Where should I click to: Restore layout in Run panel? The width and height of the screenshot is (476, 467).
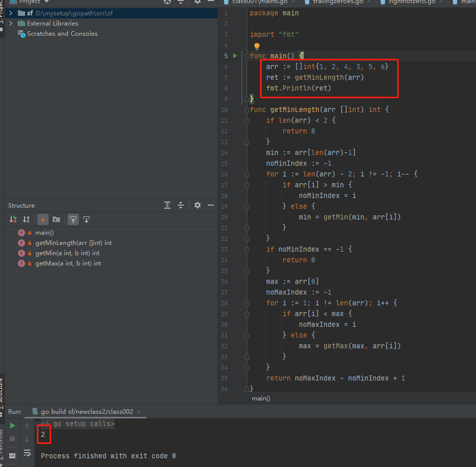click(x=12, y=455)
